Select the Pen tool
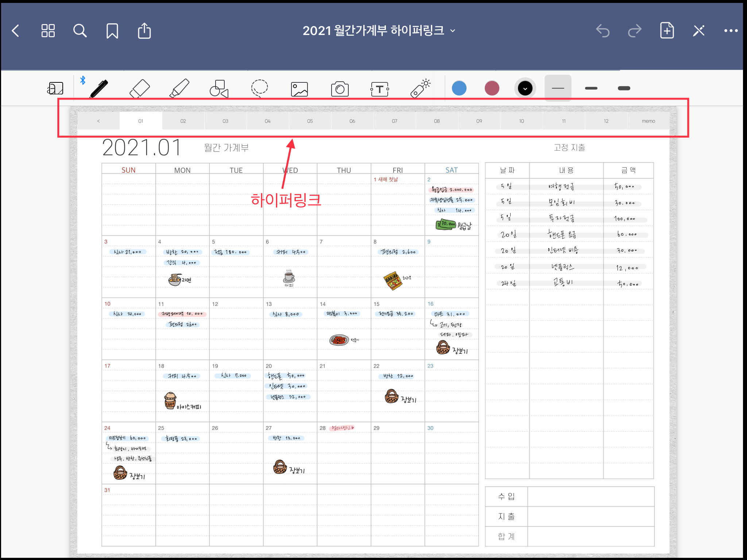The width and height of the screenshot is (747, 560). 98,88
